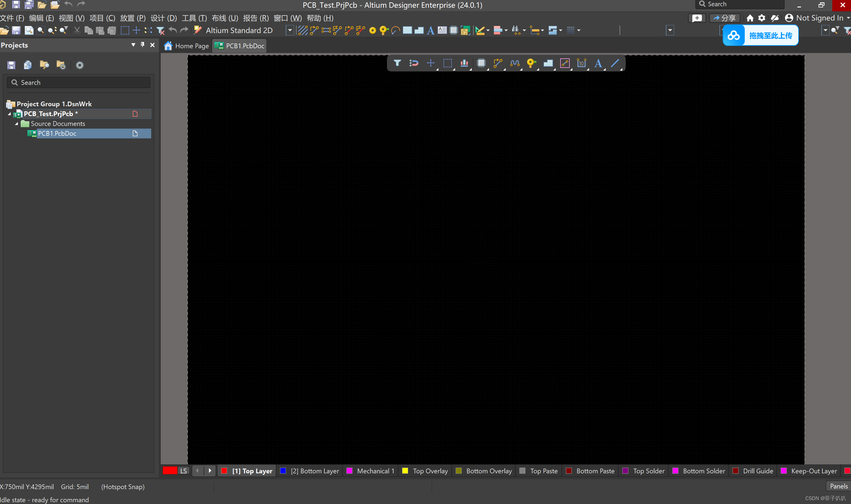Select the place text string tool

tap(598, 63)
